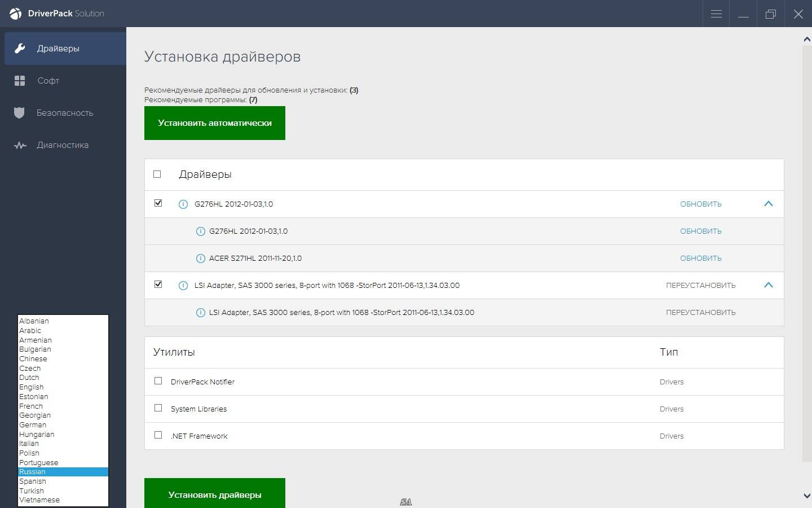The image size is (812, 508).
Task: Click the scroll up arrow on scrollbar
Action: click(807, 40)
